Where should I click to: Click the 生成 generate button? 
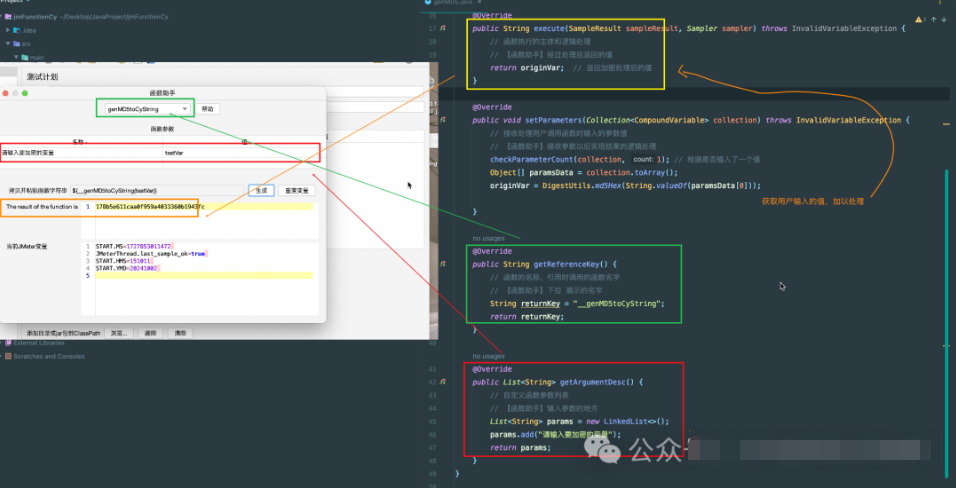pos(261,190)
